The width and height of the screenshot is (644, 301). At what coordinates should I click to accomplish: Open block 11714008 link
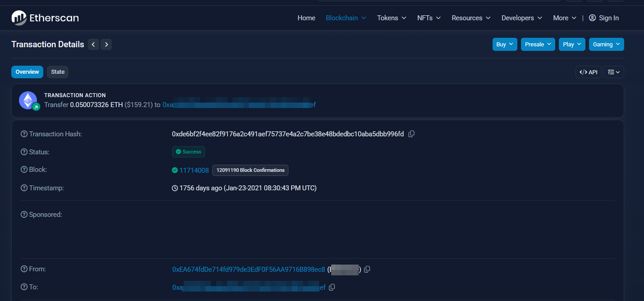click(194, 170)
